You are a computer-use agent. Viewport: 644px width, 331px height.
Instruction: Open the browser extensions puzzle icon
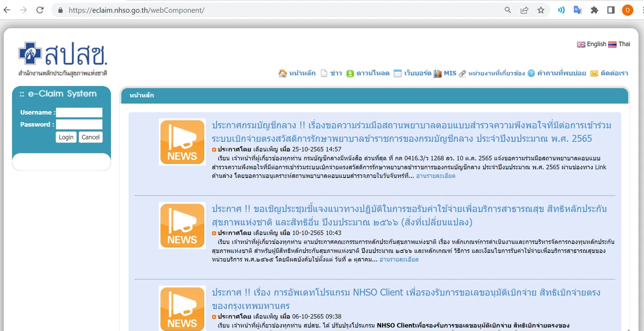[594, 10]
